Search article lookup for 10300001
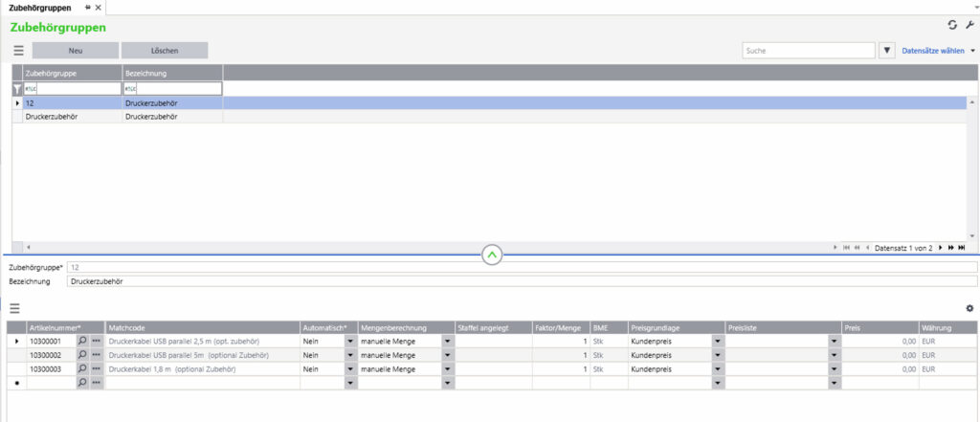The width and height of the screenshot is (980, 422). point(82,342)
